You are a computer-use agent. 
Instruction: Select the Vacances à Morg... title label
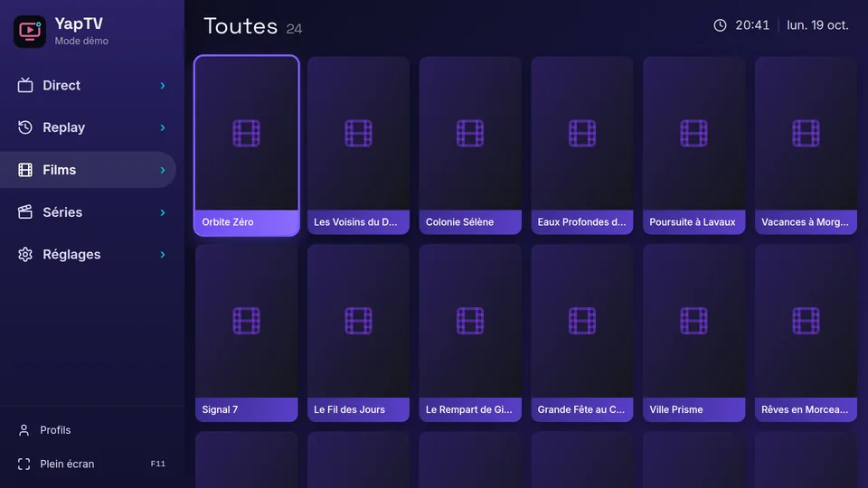click(x=805, y=222)
